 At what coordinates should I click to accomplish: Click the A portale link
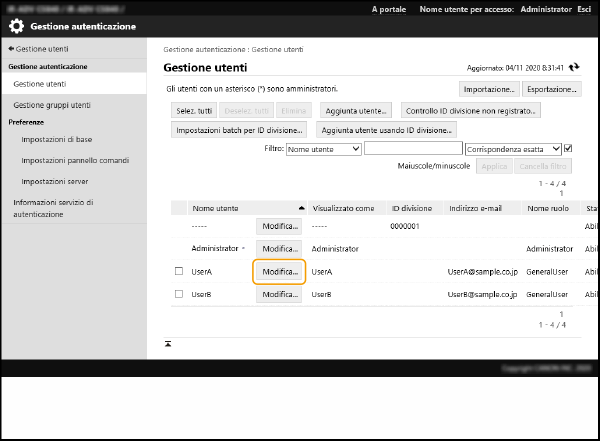388,8
